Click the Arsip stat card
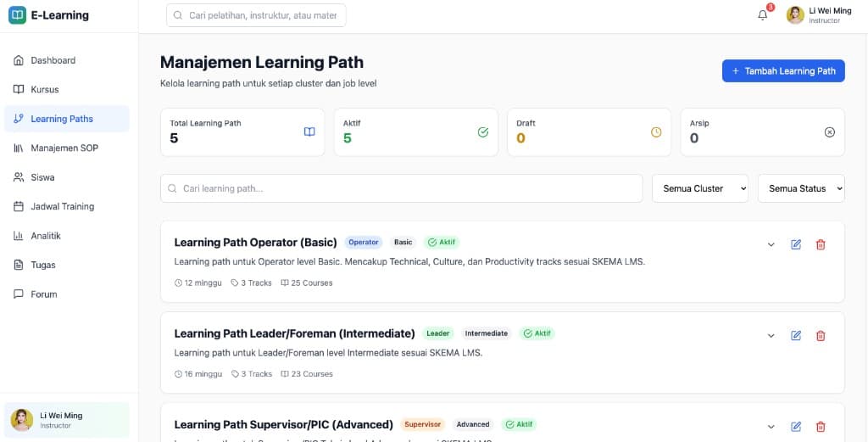Image resolution: width=868 pixels, height=442 pixels. [762, 131]
